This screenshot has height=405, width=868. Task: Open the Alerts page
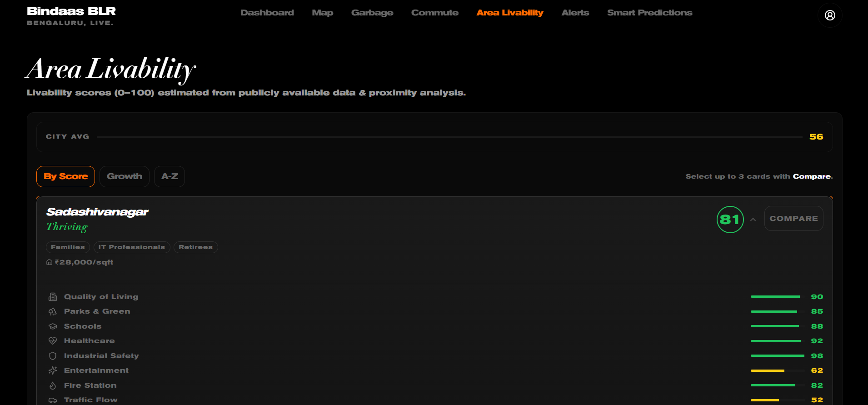[575, 13]
